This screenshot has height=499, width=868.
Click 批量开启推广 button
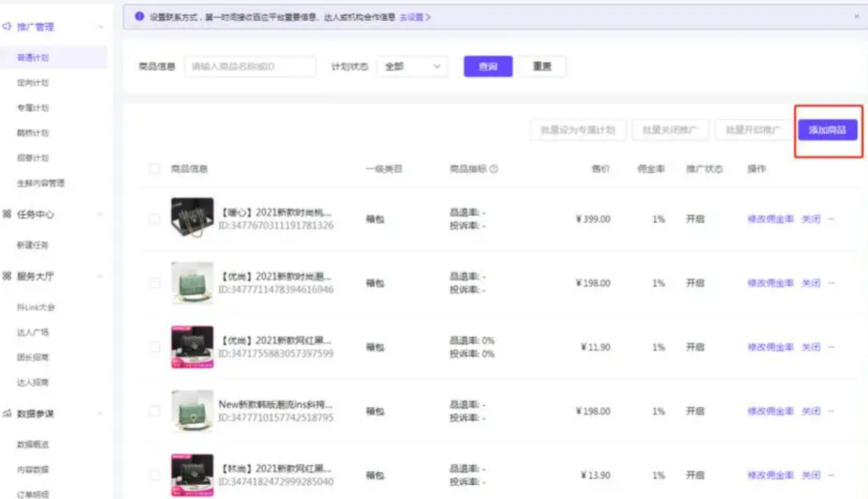(x=753, y=130)
